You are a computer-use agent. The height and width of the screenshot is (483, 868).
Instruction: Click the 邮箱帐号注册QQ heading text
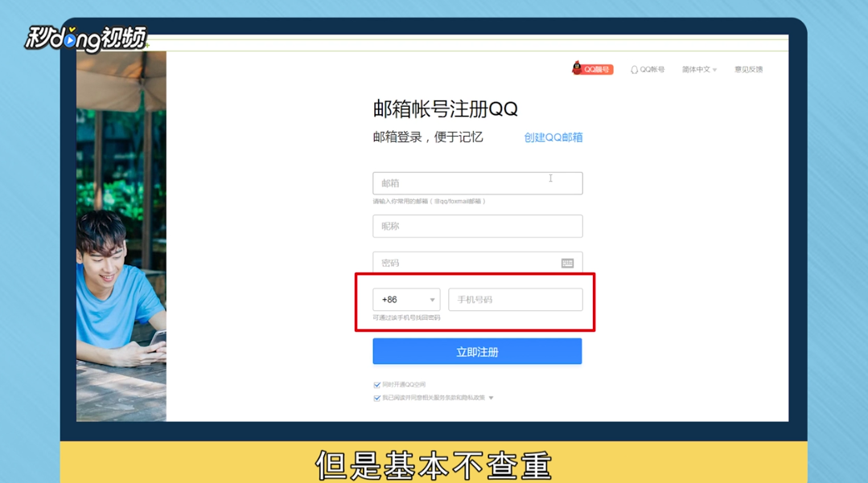click(445, 109)
